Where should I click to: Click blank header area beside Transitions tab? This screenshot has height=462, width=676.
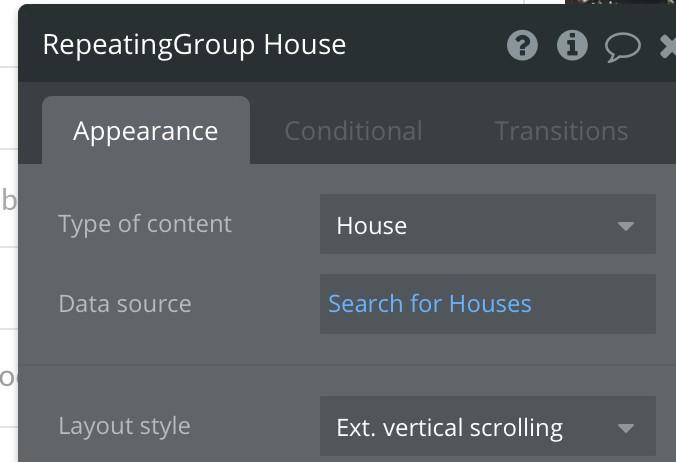pos(655,131)
